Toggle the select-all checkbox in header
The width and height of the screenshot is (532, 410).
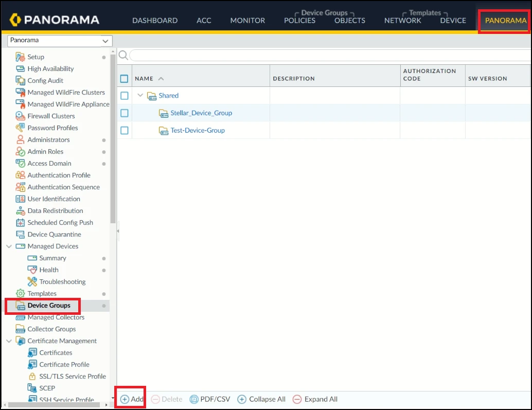(124, 79)
